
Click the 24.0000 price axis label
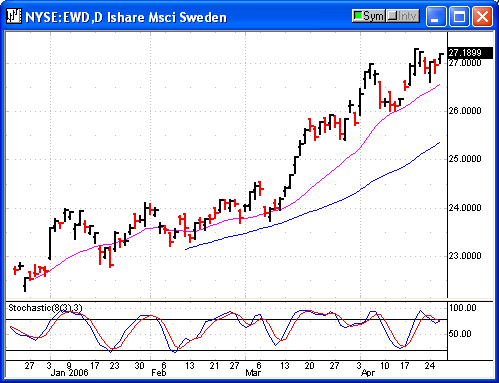[x=465, y=208]
